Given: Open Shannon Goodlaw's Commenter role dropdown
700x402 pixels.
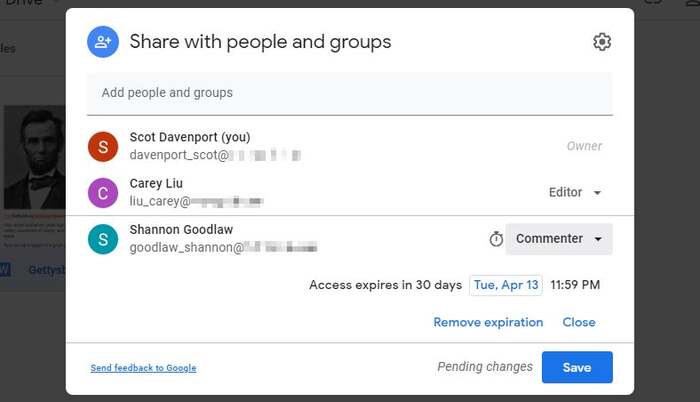Looking at the screenshot, I should [559, 239].
